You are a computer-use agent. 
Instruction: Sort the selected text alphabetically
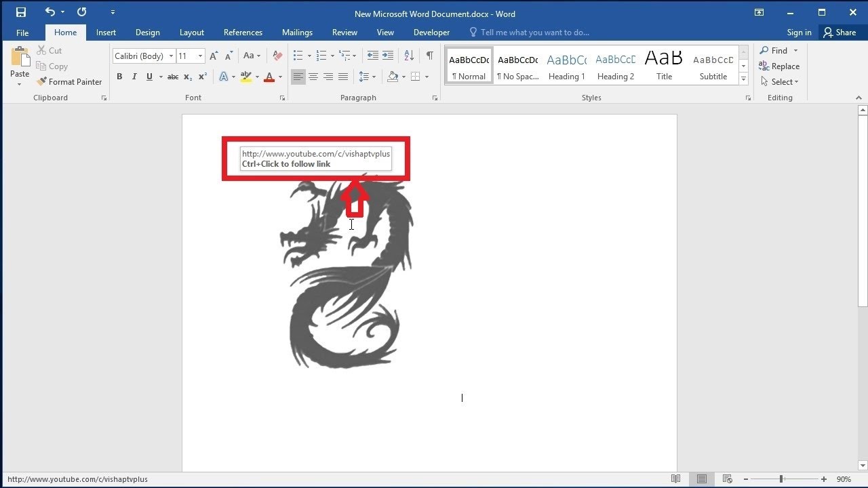409,56
